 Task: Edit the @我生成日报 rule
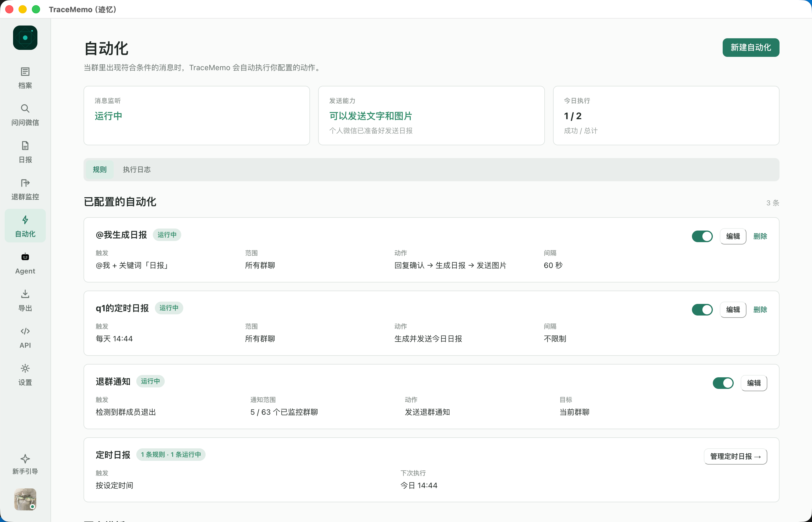[x=733, y=236]
